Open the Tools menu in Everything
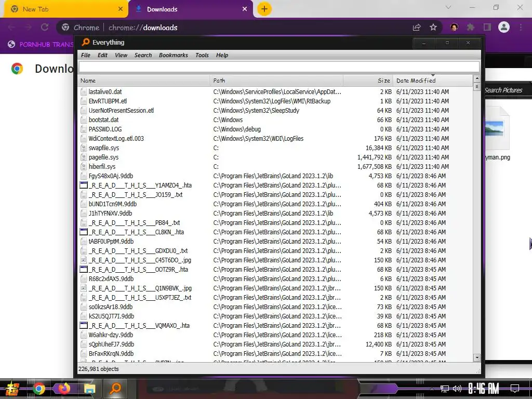 coord(202,55)
